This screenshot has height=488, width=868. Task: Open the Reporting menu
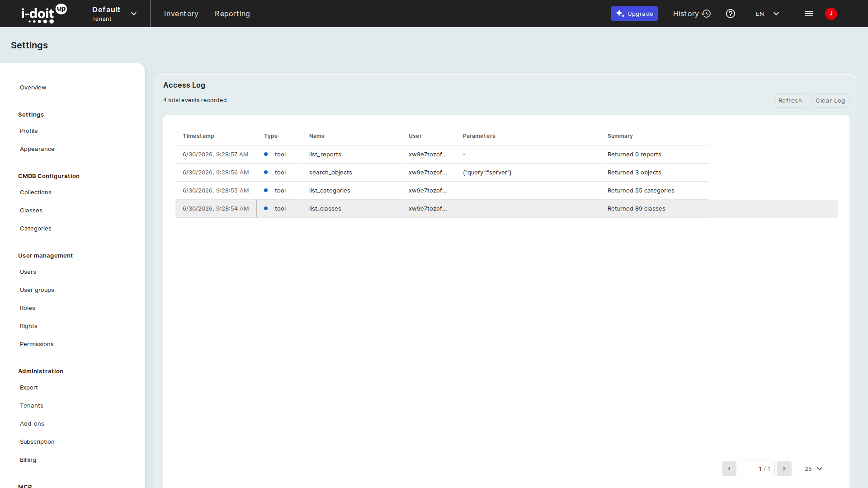tap(232, 14)
